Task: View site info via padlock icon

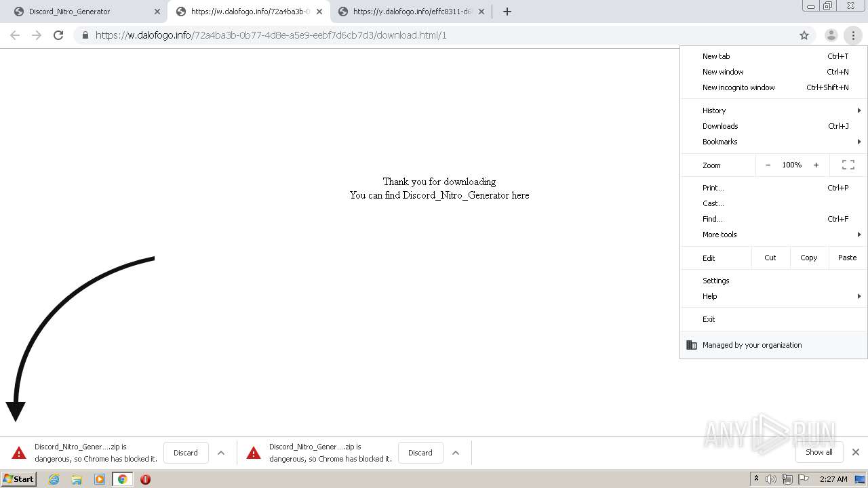Action: 85,35
